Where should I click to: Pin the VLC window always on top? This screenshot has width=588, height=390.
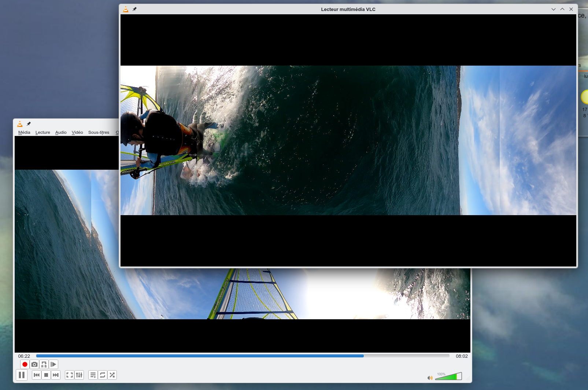(x=134, y=9)
